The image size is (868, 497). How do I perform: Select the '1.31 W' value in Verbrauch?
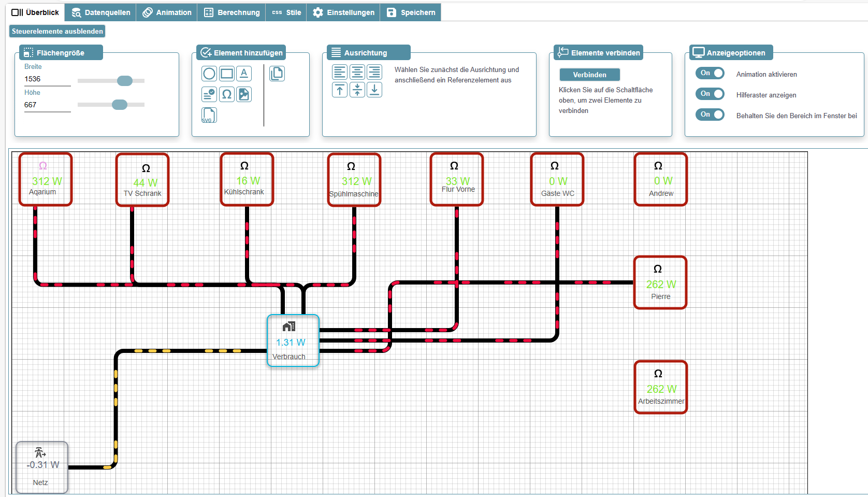pos(291,343)
